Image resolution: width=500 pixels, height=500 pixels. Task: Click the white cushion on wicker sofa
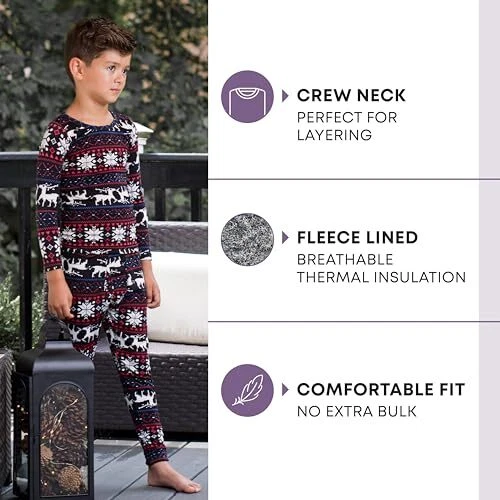point(178,298)
